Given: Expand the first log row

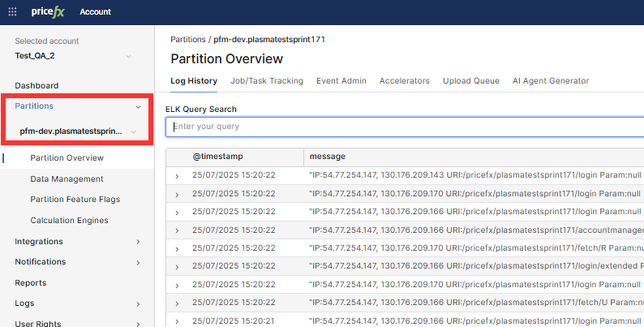Looking at the screenshot, I should coord(177,175).
